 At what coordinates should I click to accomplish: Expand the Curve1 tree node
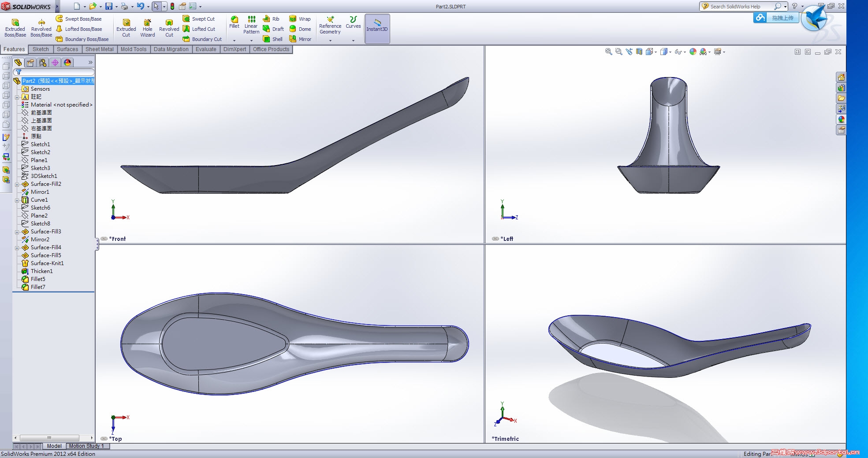(17, 200)
